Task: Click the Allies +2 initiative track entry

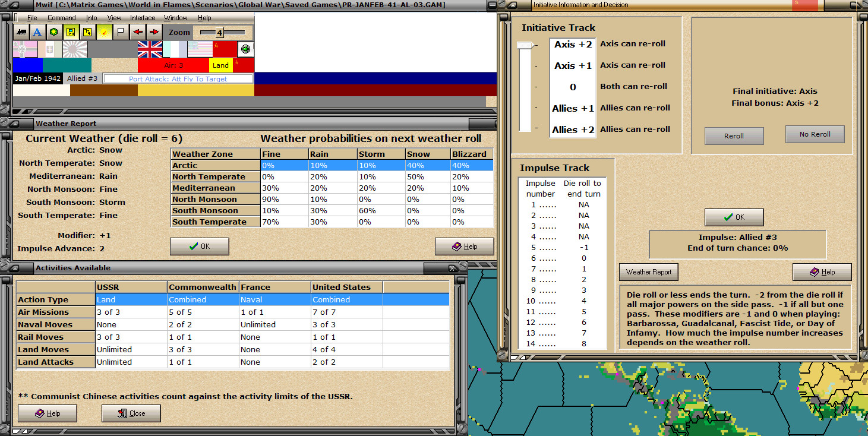Action: pos(573,129)
